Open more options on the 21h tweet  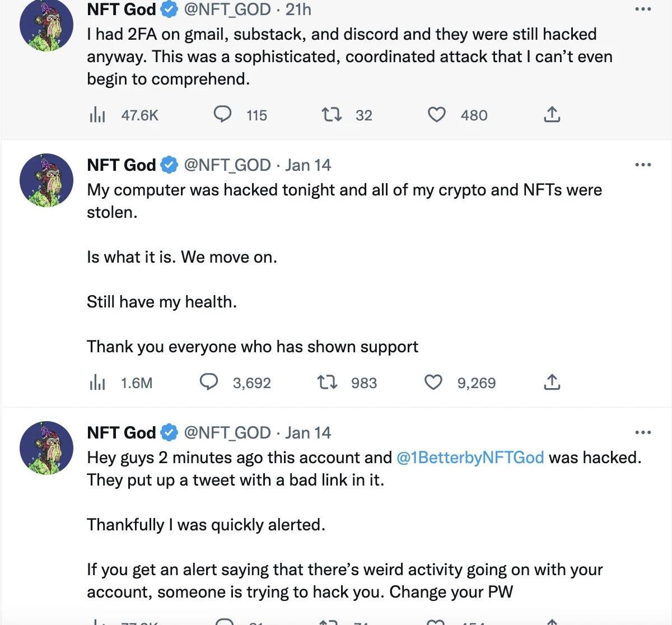click(643, 10)
